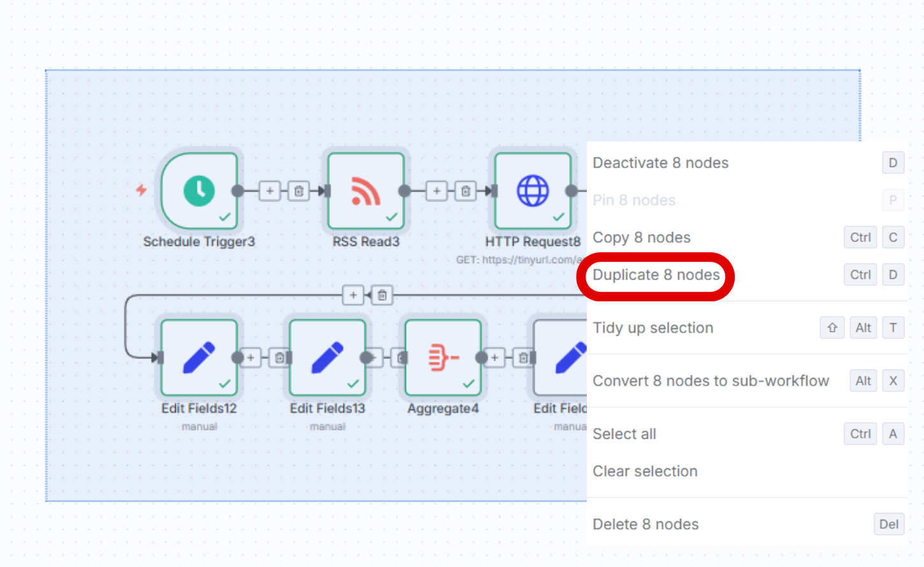Click plus icon between RSS Read3 and HTTP Request8
924x567 pixels.
(437, 191)
